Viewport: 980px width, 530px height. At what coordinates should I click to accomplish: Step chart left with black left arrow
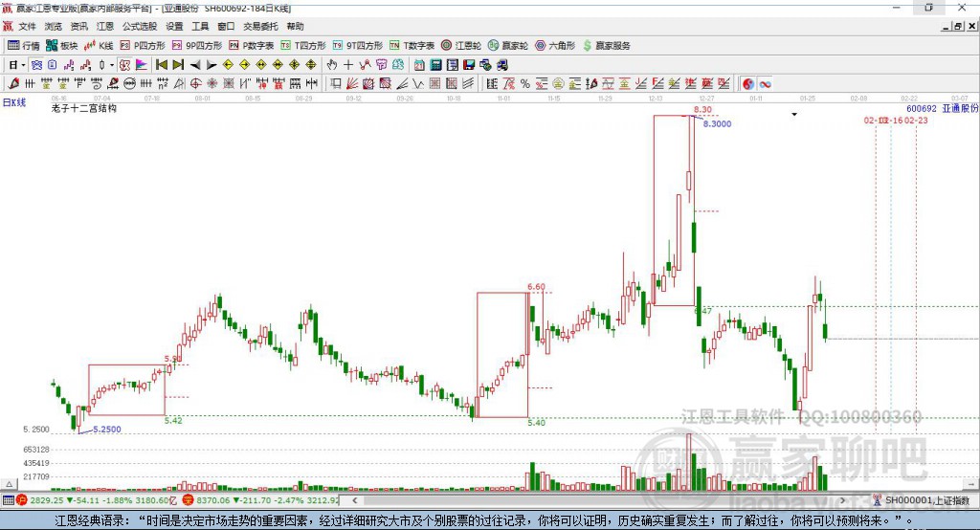pos(195,65)
